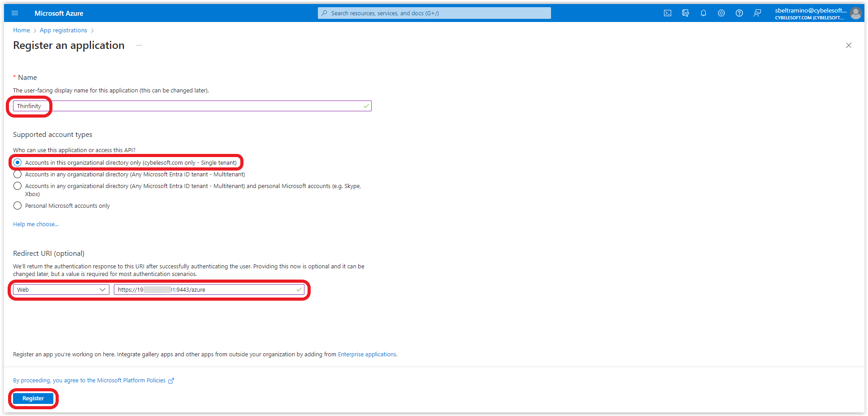Screen dimensions: 868x416
Task: Expand the Web platform dropdown
Action: click(x=61, y=289)
